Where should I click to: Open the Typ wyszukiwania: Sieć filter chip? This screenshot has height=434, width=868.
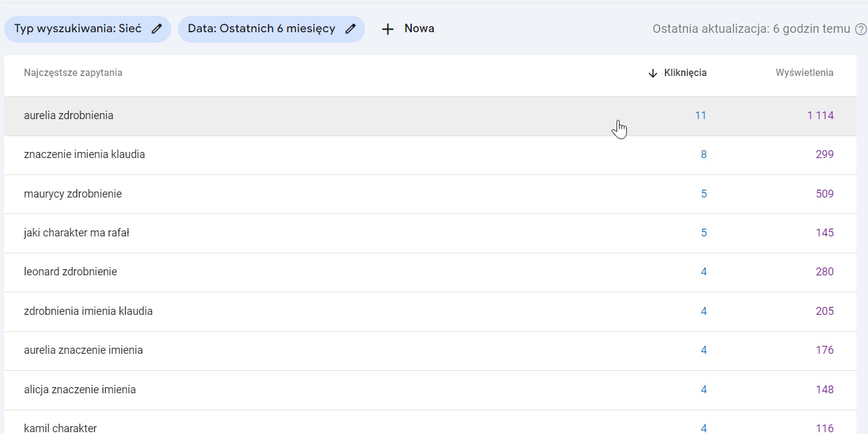pyautogui.click(x=78, y=29)
